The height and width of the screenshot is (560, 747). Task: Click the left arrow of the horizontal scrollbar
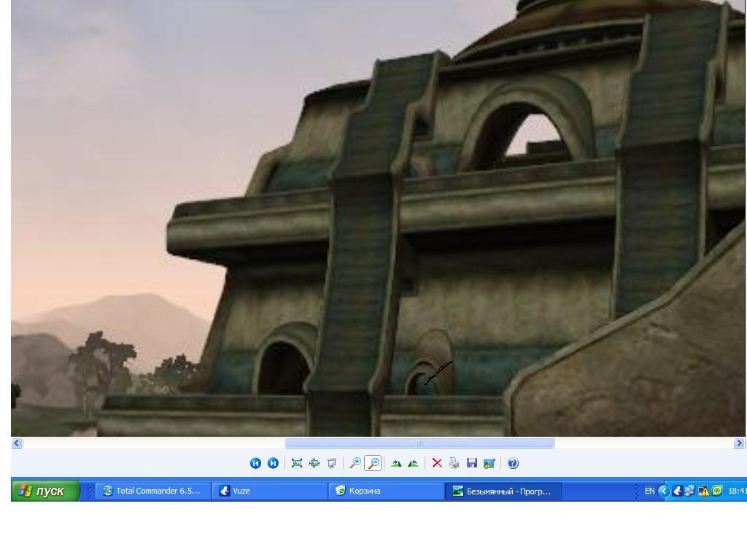(x=18, y=443)
